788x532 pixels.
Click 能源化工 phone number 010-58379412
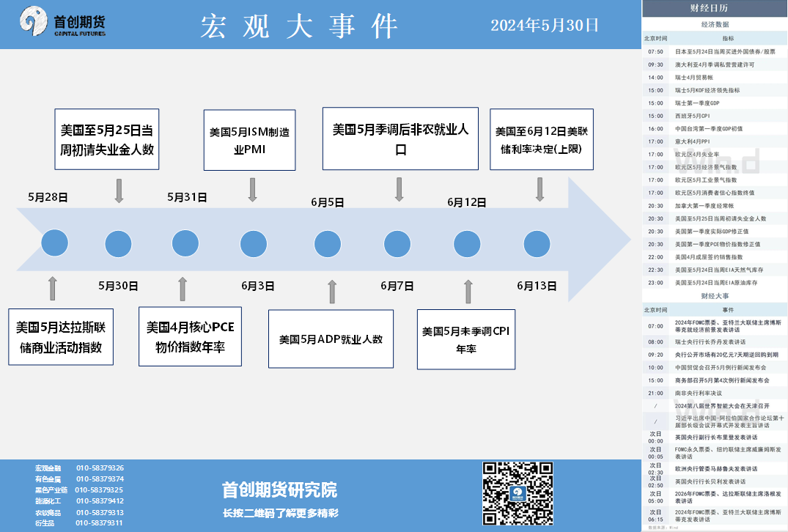(x=100, y=501)
